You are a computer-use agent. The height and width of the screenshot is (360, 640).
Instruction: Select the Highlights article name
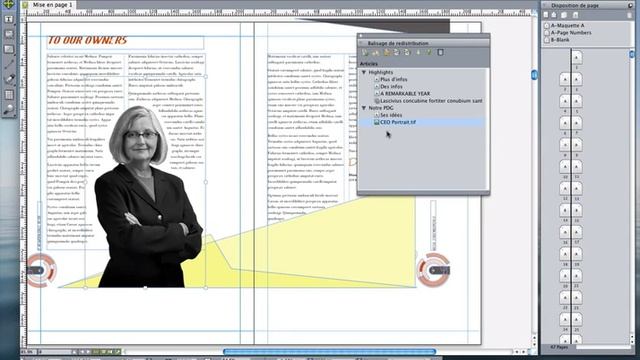(380, 72)
